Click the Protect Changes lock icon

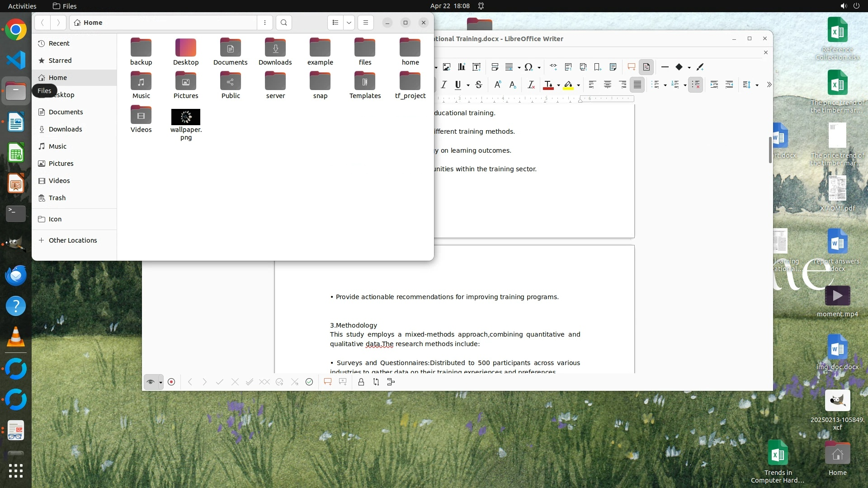tap(361, 382)
